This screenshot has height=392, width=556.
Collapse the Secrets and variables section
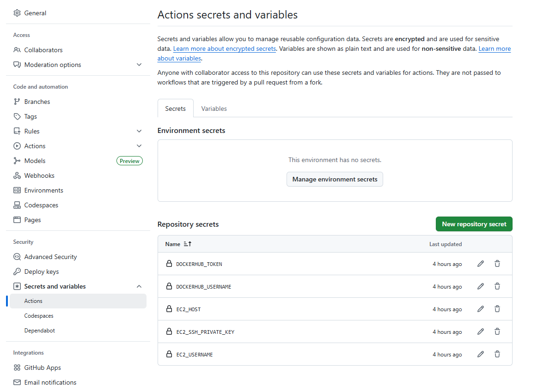tap(139, 286)
